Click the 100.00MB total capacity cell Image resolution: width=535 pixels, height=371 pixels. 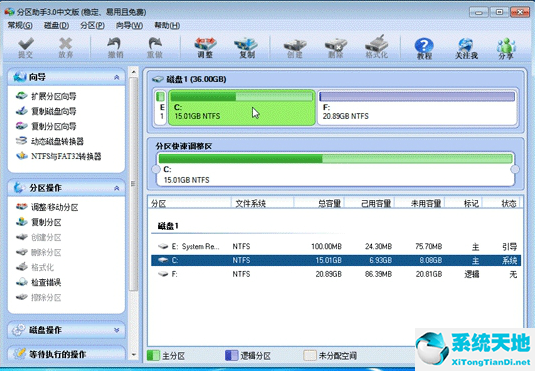click(x=326, y=246)
